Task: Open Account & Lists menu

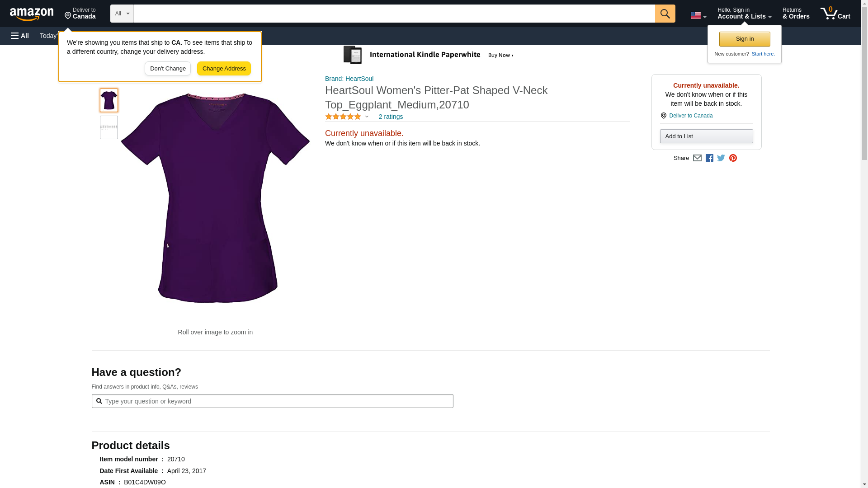Action: click(744, 13)
